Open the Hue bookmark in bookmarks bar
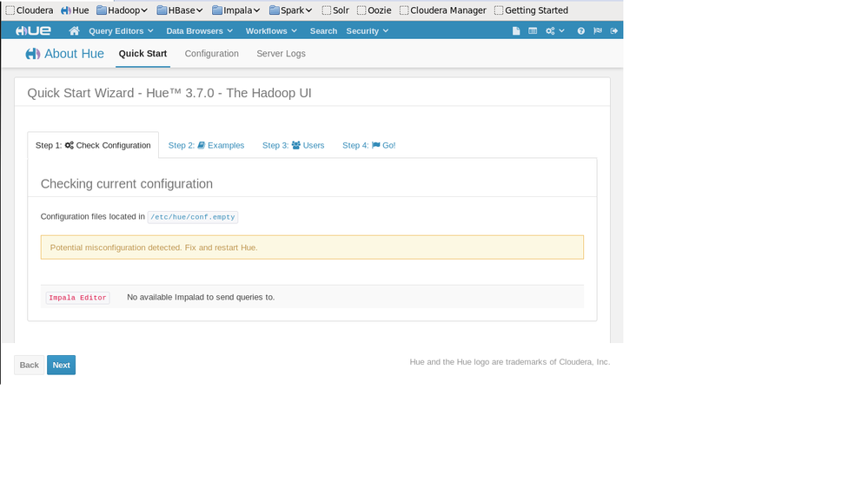Screen dimensions: 868x488 tap(75, 10)
